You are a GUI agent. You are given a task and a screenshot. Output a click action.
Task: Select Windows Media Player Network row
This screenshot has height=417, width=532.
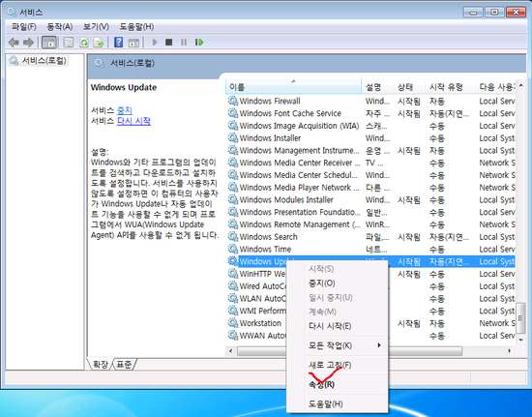tap(370, 187)
